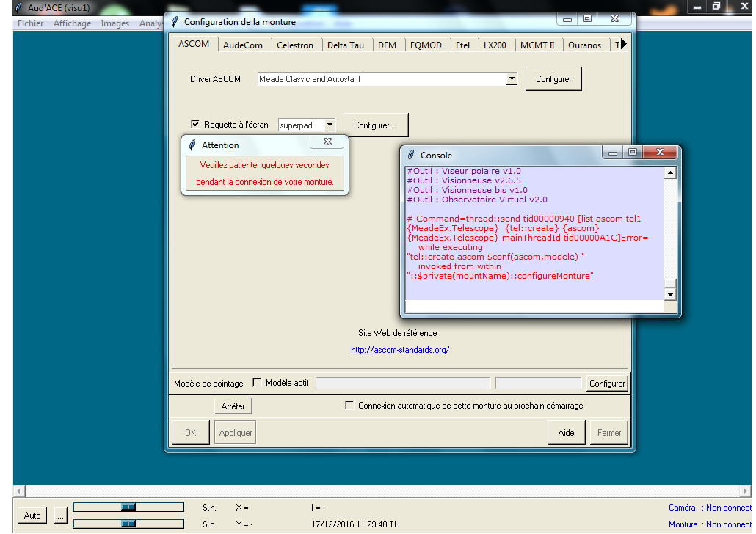Click the horizontal scrollbar left arrow
Image resolution: width=756 pixels, height=534 pixels.
coord(19,491)
